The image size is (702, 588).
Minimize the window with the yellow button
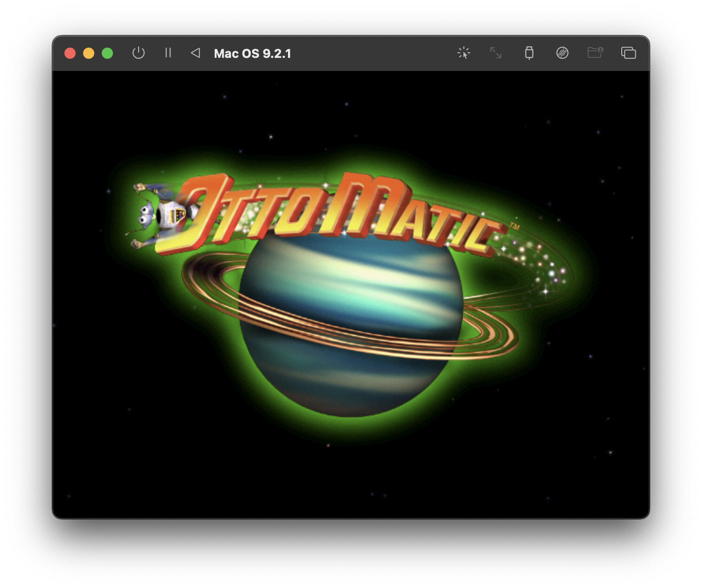click(89, 53)
